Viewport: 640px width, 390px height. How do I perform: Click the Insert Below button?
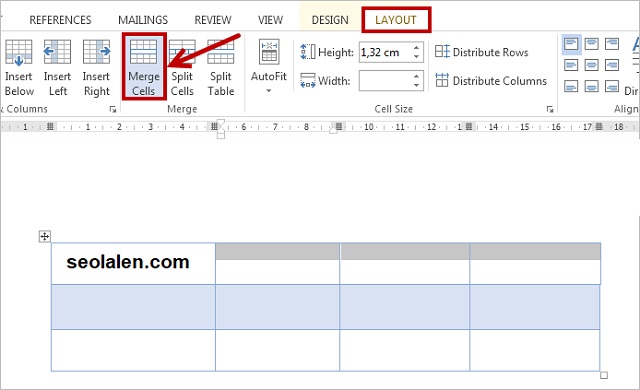pos(19,68)
